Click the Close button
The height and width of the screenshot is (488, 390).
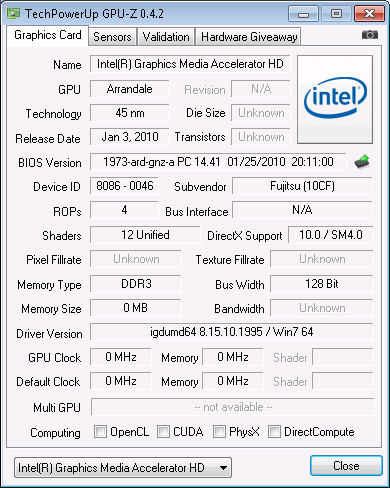pos(346,466)
